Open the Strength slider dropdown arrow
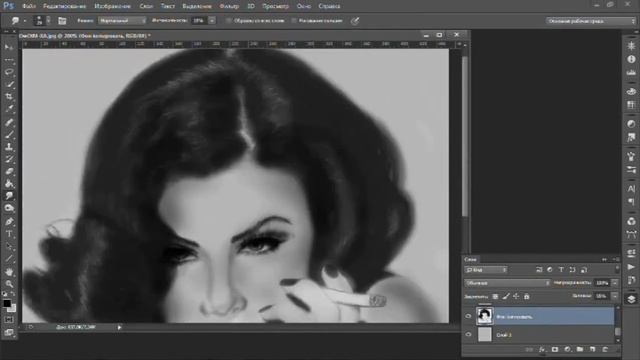The height and width of the screenshot is (360, 640). click(212, 20)
